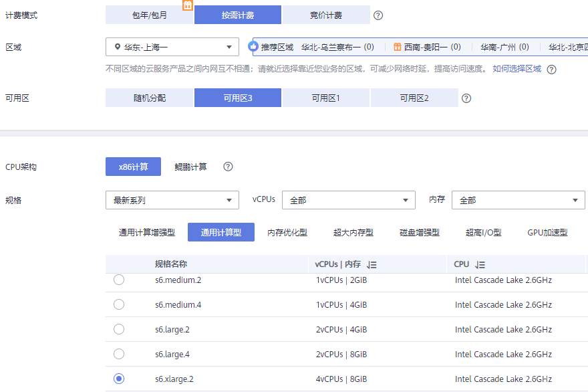Switch to 超高I/O型 tab
588x392 pixels.
tap(483, 232)
